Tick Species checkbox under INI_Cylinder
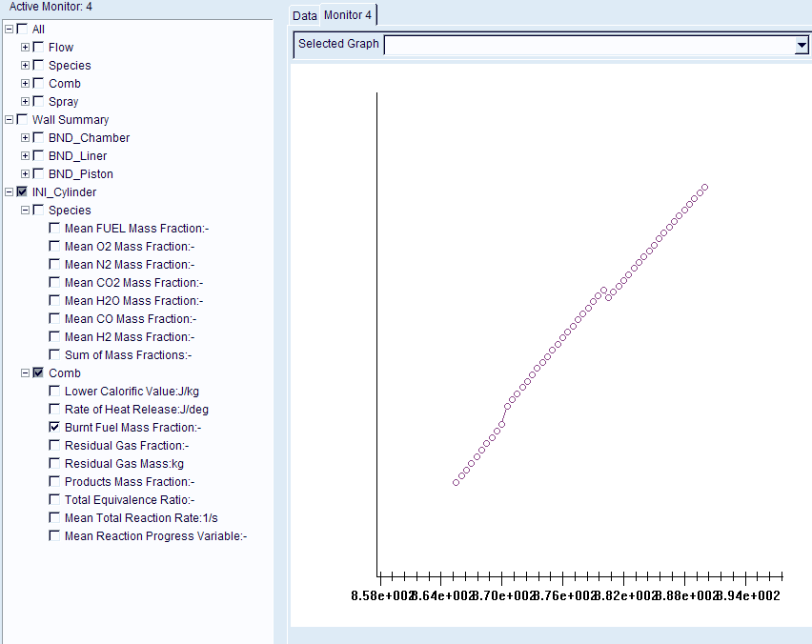 (38, 211)
